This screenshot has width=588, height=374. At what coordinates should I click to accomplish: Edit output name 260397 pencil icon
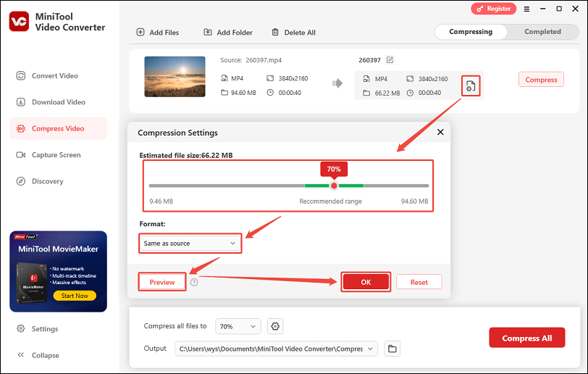(x=390, y=60)
